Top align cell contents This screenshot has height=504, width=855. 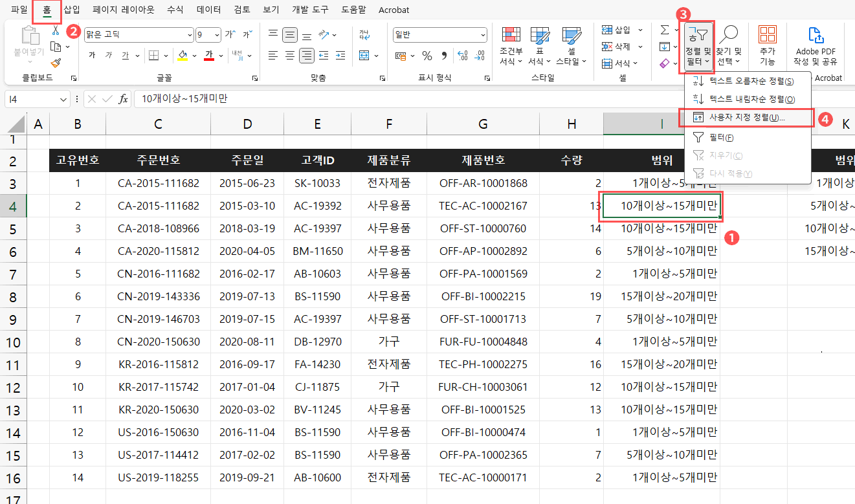273,35
